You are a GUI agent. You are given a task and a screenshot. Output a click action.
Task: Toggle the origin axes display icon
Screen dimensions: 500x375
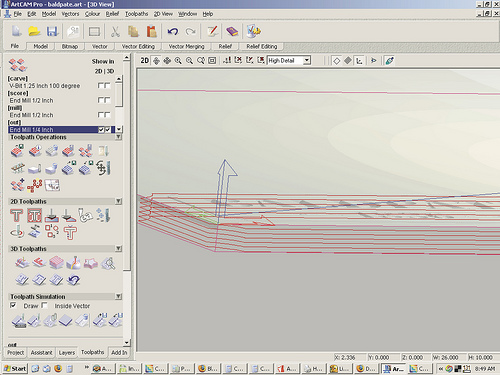[x=359, y=61]
